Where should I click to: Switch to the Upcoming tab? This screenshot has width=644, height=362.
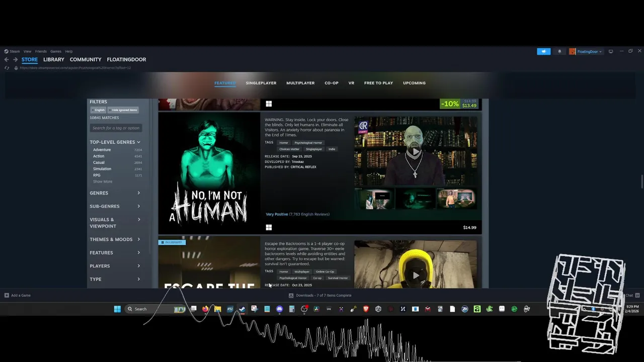click(414, 83)
